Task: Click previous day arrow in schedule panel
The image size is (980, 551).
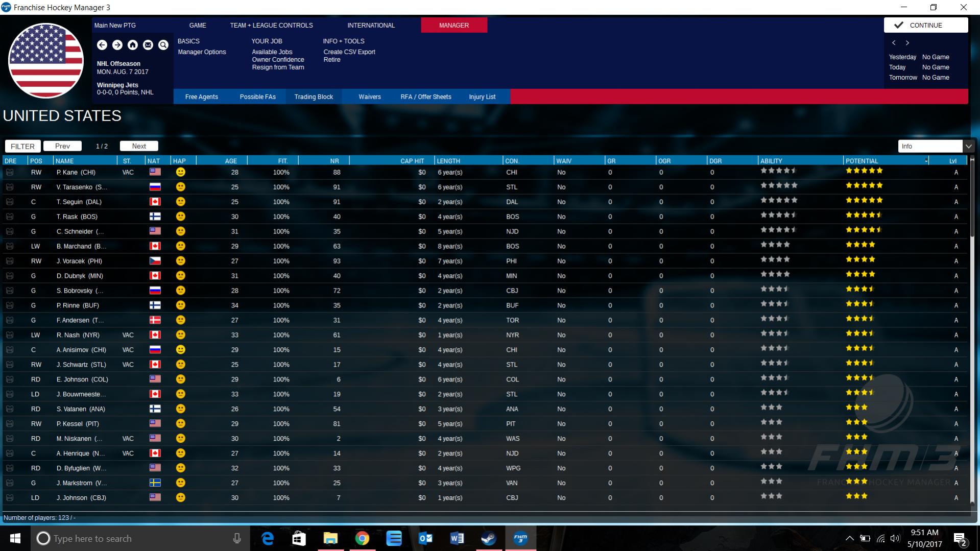Action: (x=894, y=43)
